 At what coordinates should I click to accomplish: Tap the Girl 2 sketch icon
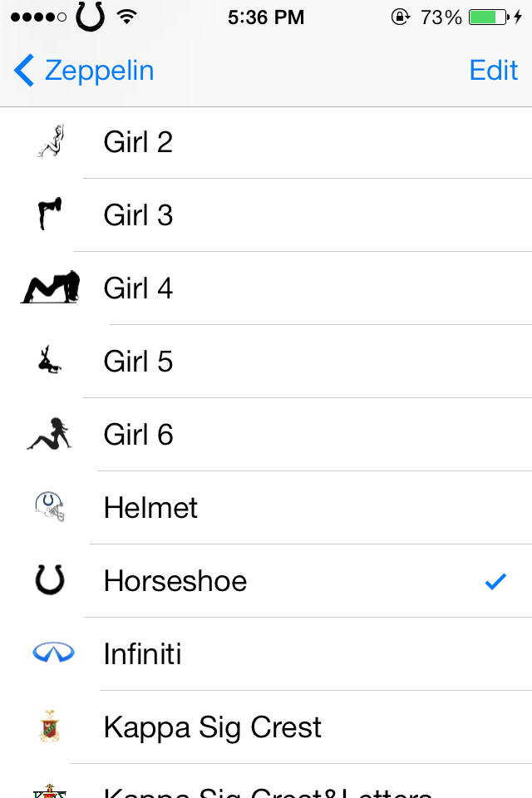(52, 141)
